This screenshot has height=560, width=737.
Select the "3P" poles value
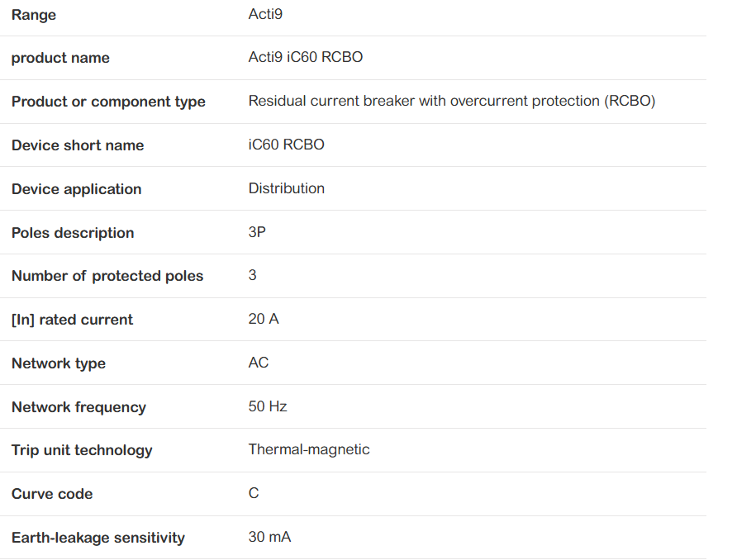click(x=257, y=232)
